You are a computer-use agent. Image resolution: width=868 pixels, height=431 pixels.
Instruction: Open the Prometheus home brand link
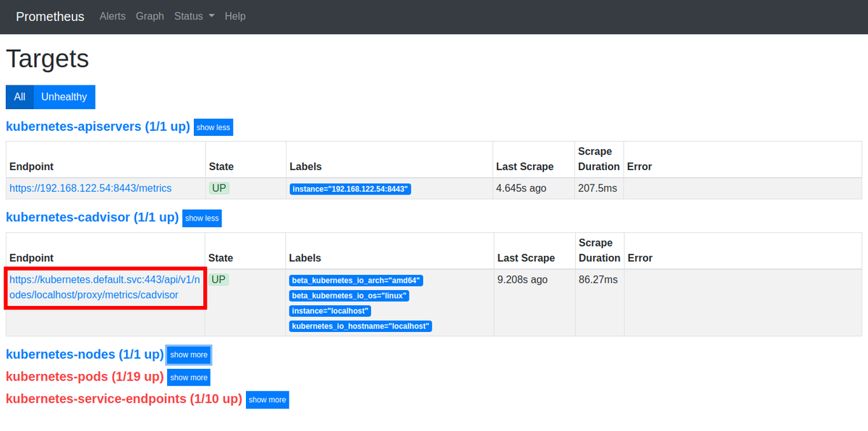pos(50,16)
